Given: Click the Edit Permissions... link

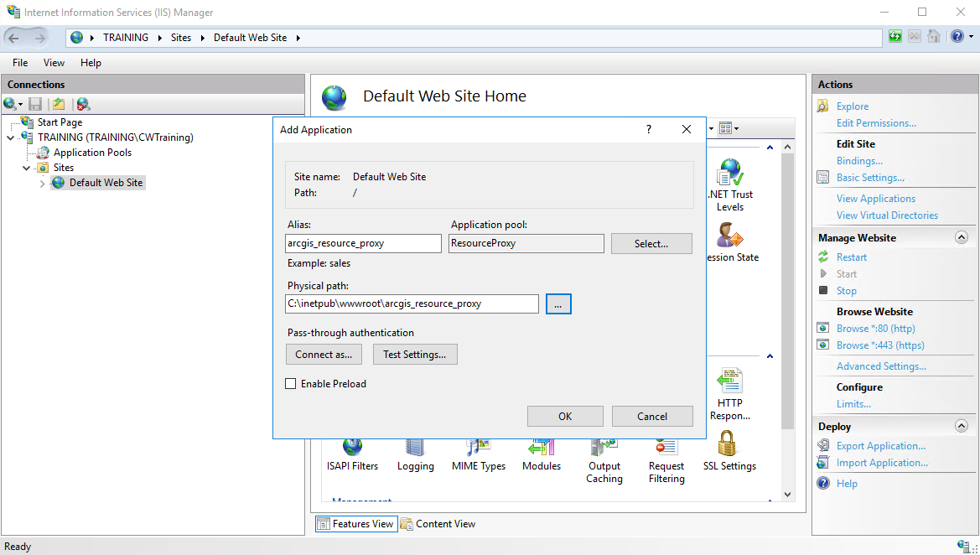Looking at the screenshot, I should [x=876, y=123].
